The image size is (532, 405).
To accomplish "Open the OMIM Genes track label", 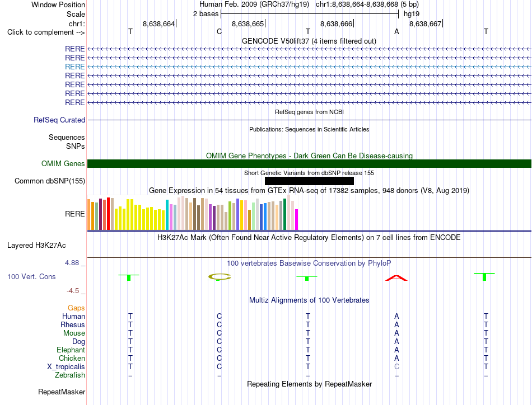I will tap(63, 163).
